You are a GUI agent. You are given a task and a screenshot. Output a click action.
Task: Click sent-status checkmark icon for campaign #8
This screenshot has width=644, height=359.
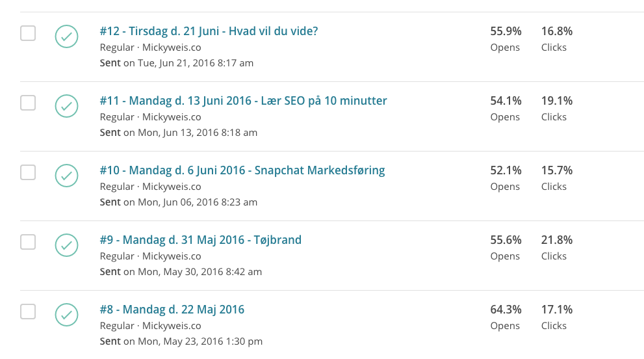(x=66, y=314)
